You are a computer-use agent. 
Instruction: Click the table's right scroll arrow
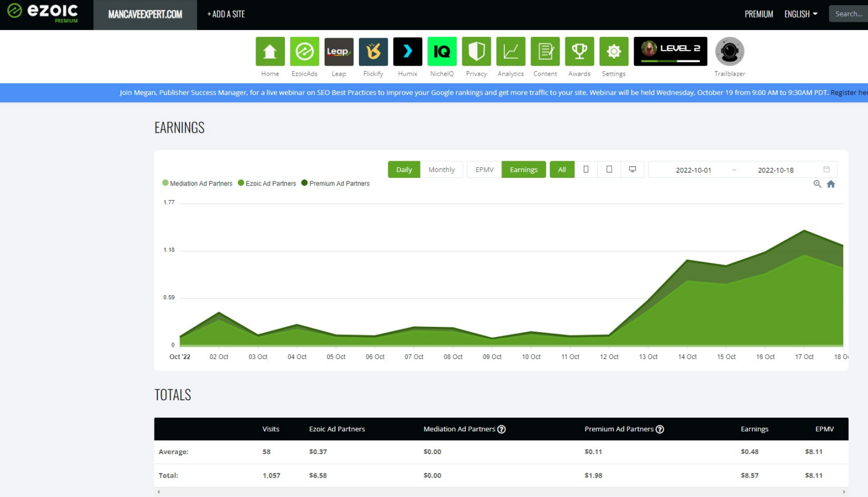coord(844,492)
